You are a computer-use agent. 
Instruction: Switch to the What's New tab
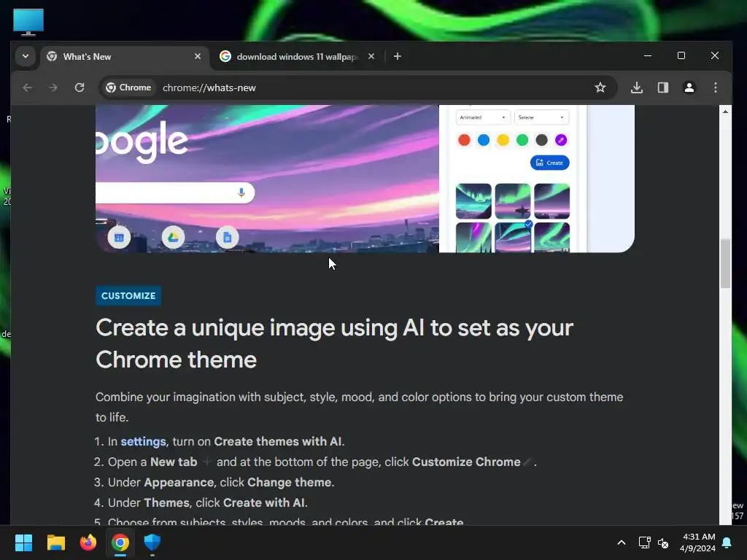[x=125, y=57]
